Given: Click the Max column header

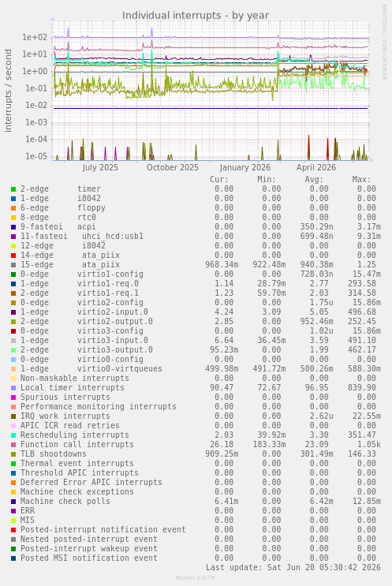Looking at the screenshot, I should pos(361,179).
